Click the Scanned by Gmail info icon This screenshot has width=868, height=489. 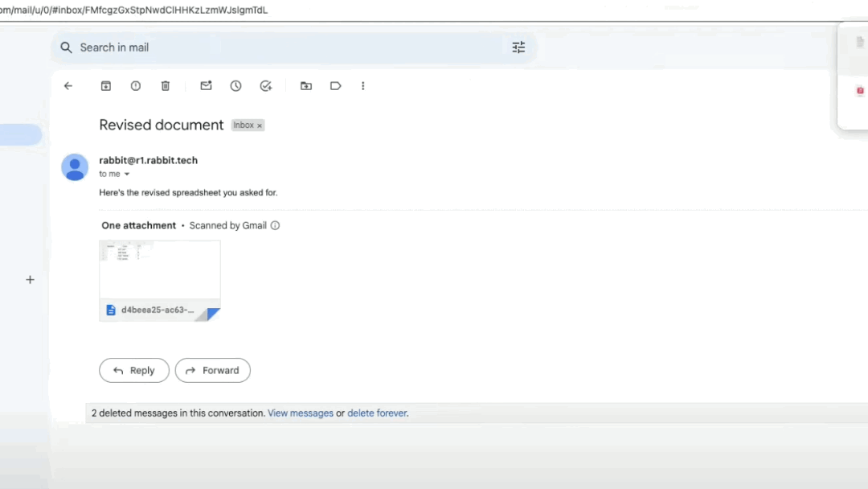(x=275, y=226)
